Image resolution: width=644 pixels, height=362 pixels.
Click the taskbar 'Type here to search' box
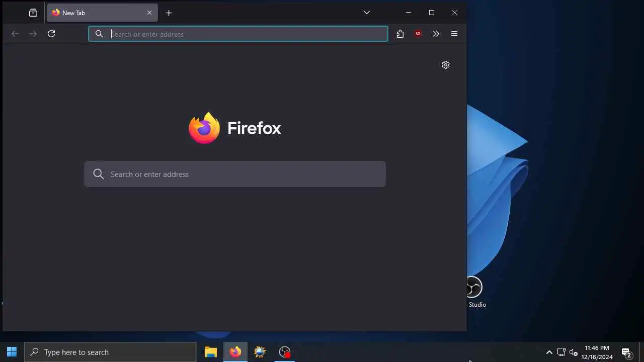pos(111,352)
